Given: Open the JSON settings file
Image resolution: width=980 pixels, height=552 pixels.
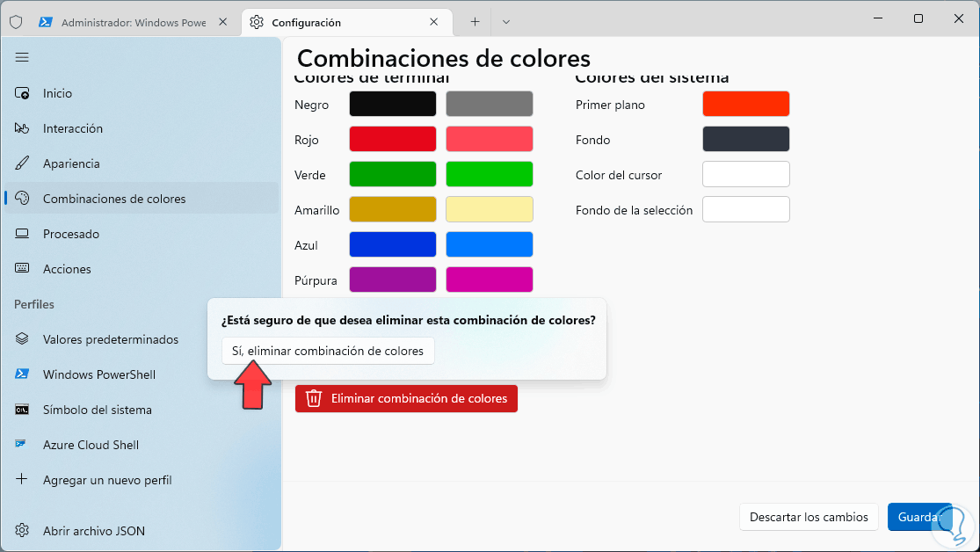Looking at the screenshot, I should pos(93,531).
